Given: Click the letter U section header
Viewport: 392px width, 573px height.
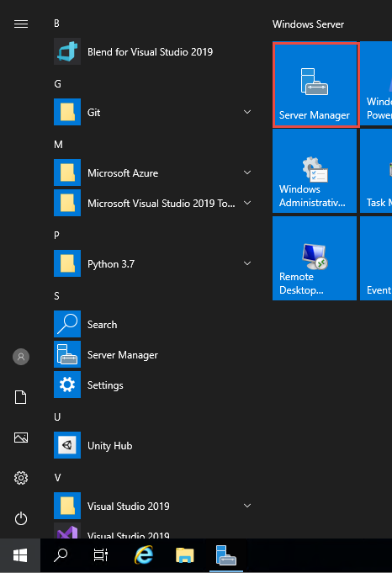Looking at the screenshot, I should (57, 417).
